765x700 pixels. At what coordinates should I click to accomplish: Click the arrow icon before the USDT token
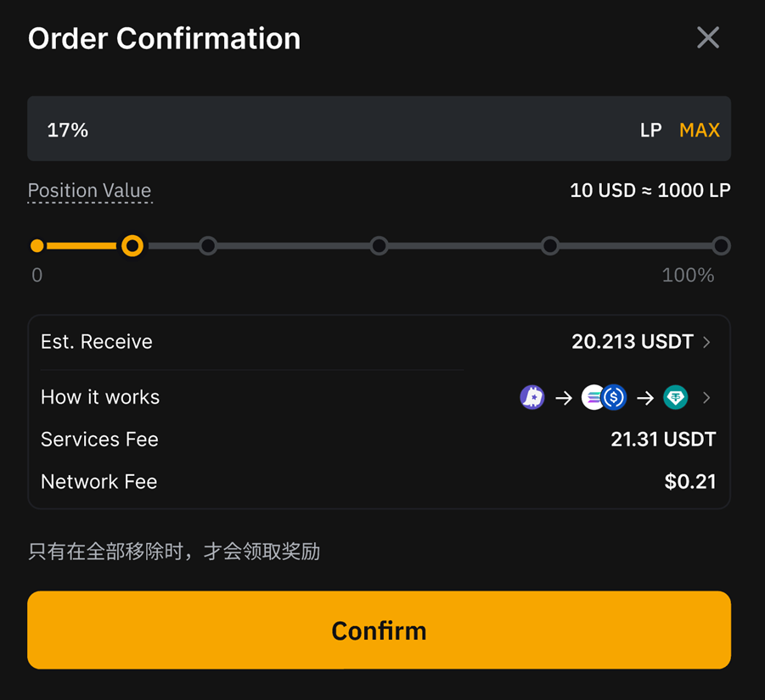click(x=645, y=397)
